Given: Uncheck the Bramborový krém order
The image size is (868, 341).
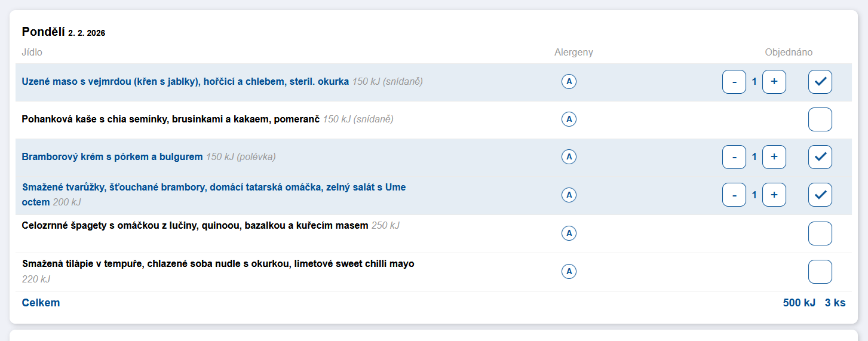Looking at the screenshot, I should (820, 157).
